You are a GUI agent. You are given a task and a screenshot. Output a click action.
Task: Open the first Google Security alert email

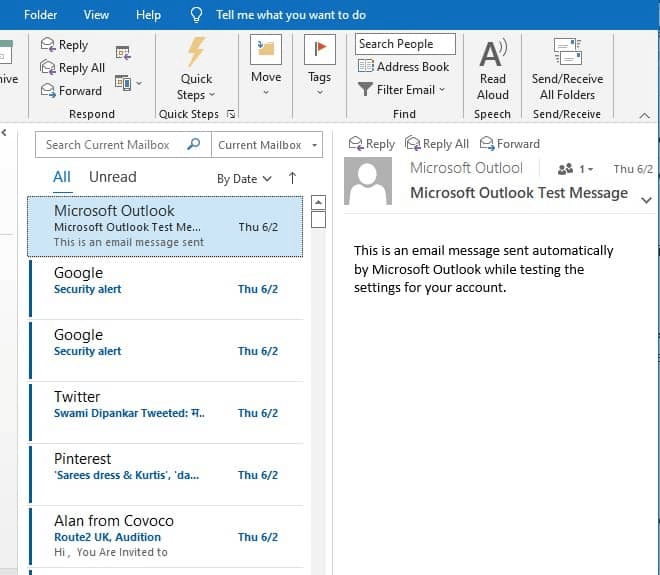166,289
